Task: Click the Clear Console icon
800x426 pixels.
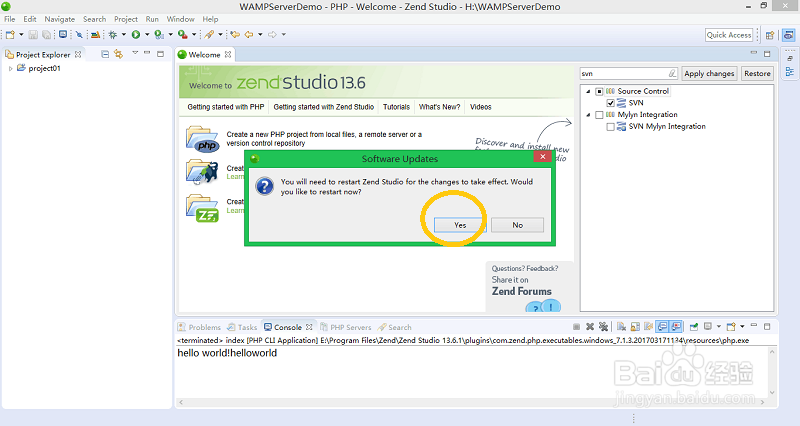Action: pos(621,327)
